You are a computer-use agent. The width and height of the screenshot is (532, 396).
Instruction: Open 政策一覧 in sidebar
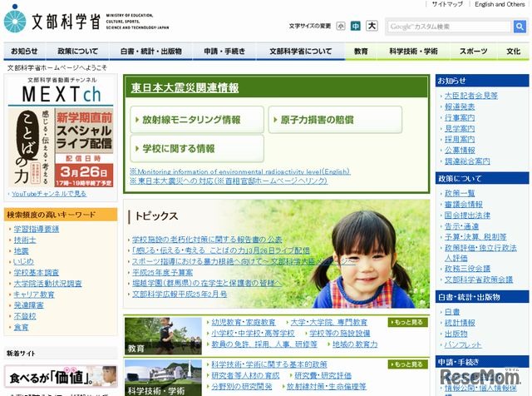tap(460, 193)
